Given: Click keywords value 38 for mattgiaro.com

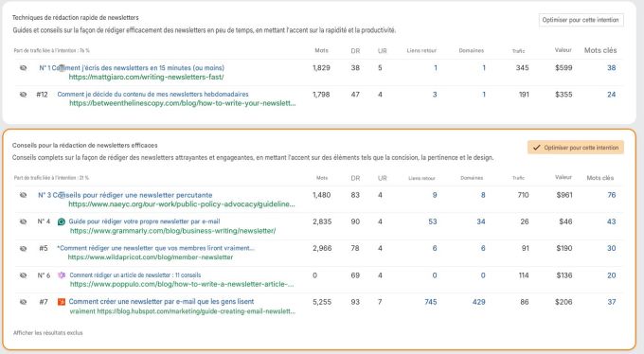Looking at the screenshot, I should 612,68.
